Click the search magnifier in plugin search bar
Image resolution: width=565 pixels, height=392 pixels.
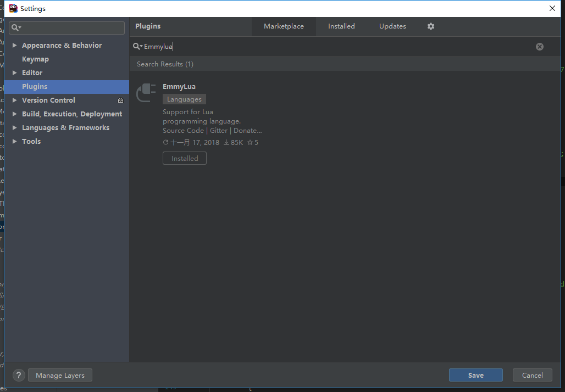click(137, 47)
